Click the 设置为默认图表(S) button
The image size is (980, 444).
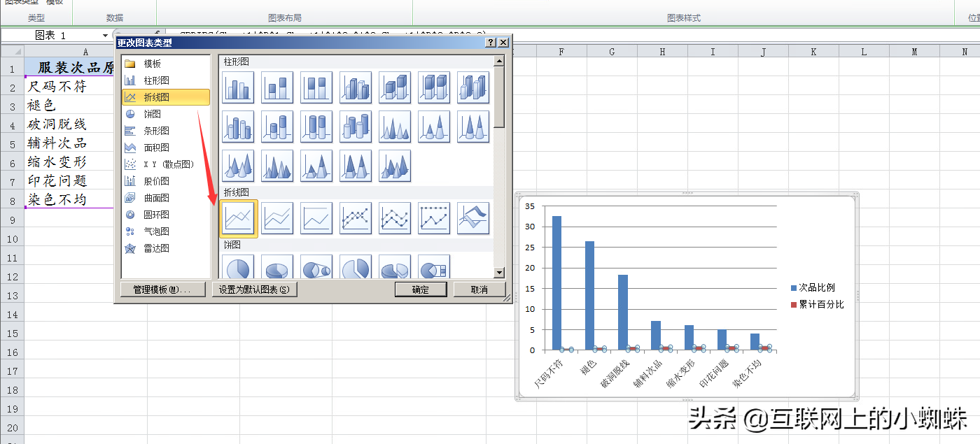coord(255,289)
